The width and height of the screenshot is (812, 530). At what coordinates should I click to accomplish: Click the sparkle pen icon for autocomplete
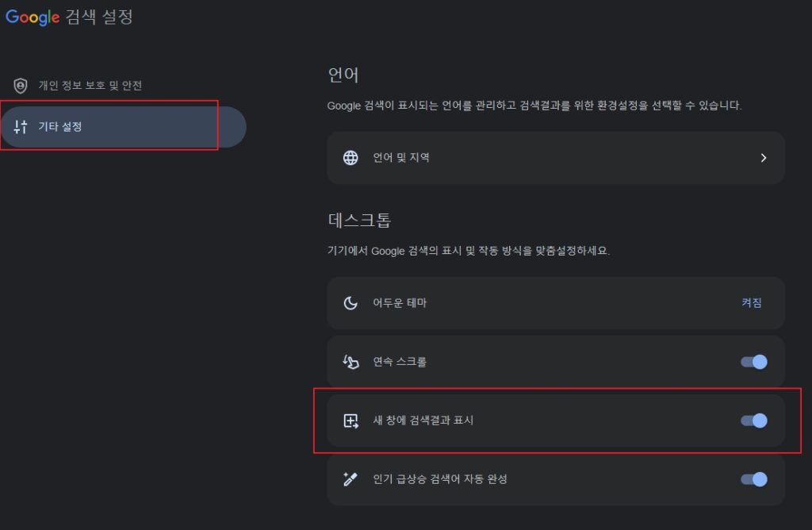point(350,479)
